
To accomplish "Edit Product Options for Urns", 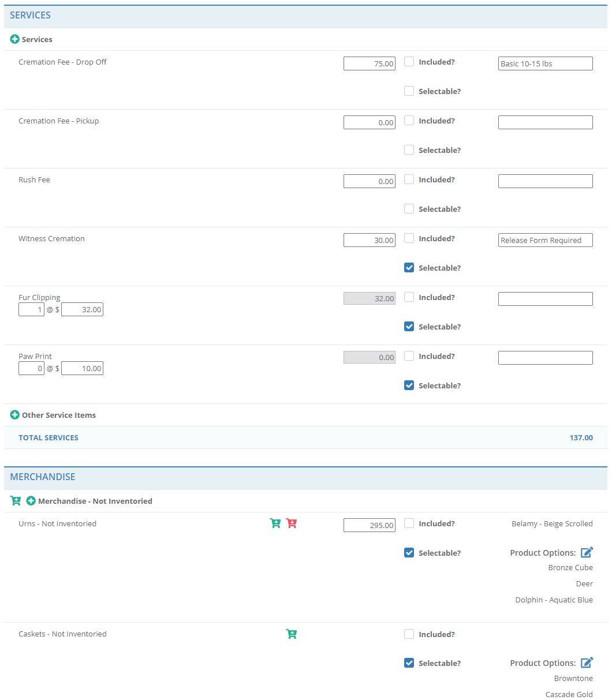I will click(587, 552).
